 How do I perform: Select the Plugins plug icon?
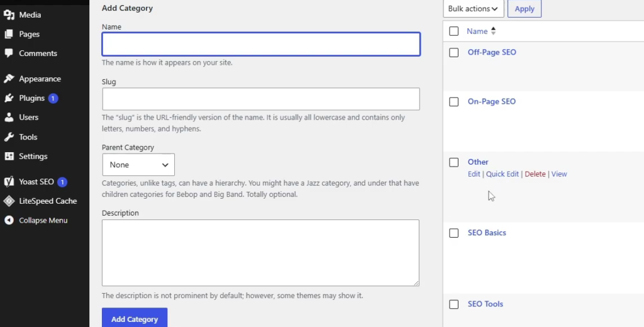pos(9,97)
